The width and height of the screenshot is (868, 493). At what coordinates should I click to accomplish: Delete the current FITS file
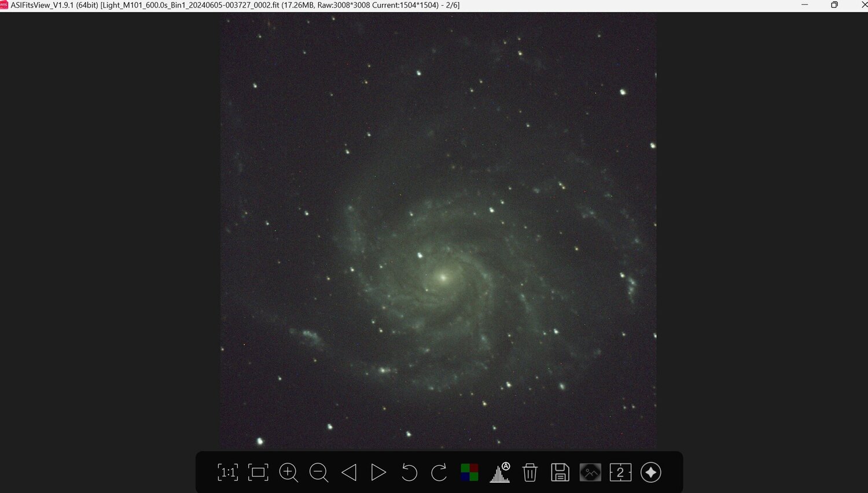530,473
